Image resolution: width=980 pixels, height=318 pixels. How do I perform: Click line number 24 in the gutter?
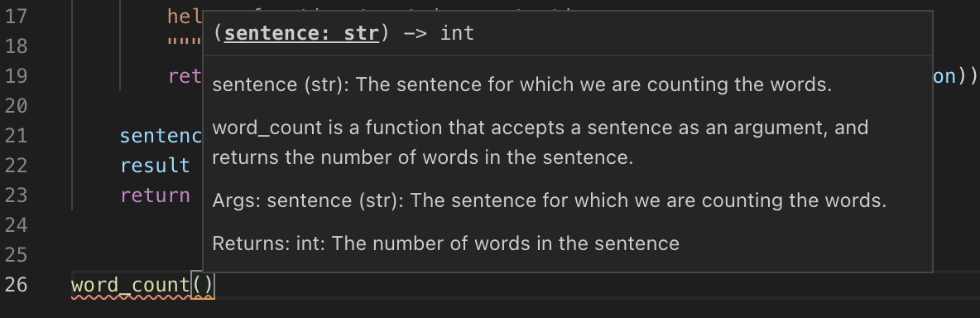click(17, 225)
